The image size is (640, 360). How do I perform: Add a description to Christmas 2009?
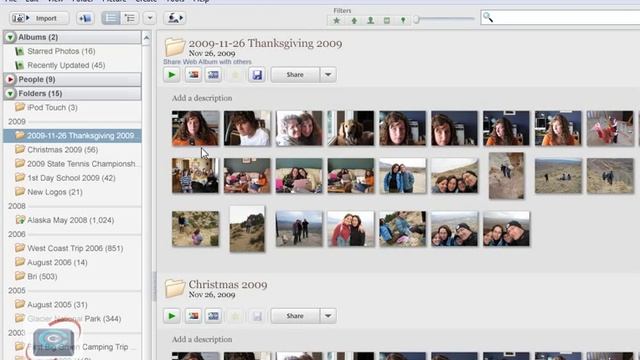point(202,339)
